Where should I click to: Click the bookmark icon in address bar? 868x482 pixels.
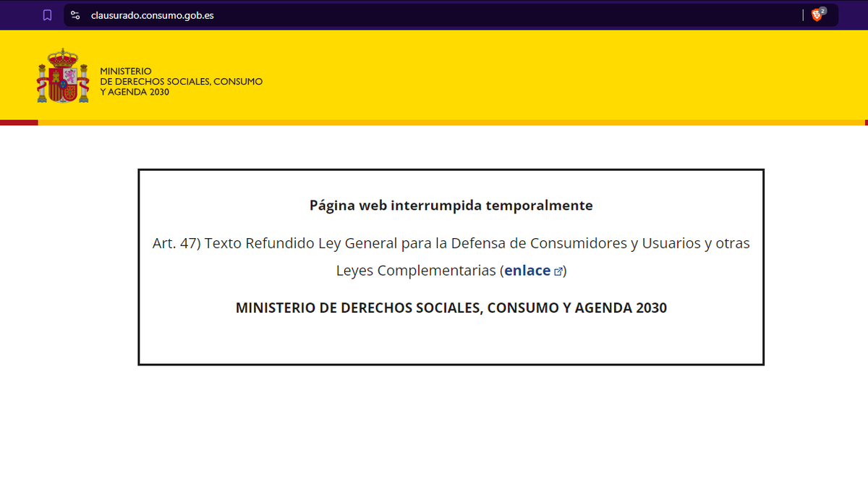(47, 14)
